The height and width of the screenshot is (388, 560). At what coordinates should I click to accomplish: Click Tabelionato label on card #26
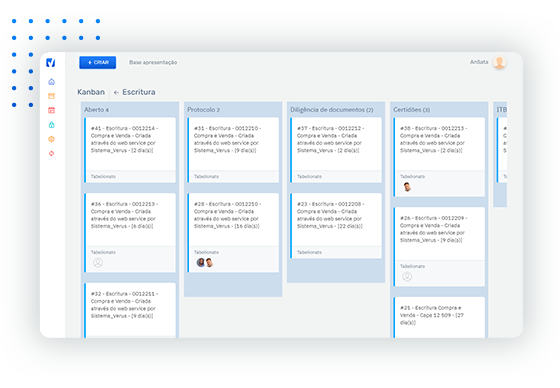click(x=412, y=266)
